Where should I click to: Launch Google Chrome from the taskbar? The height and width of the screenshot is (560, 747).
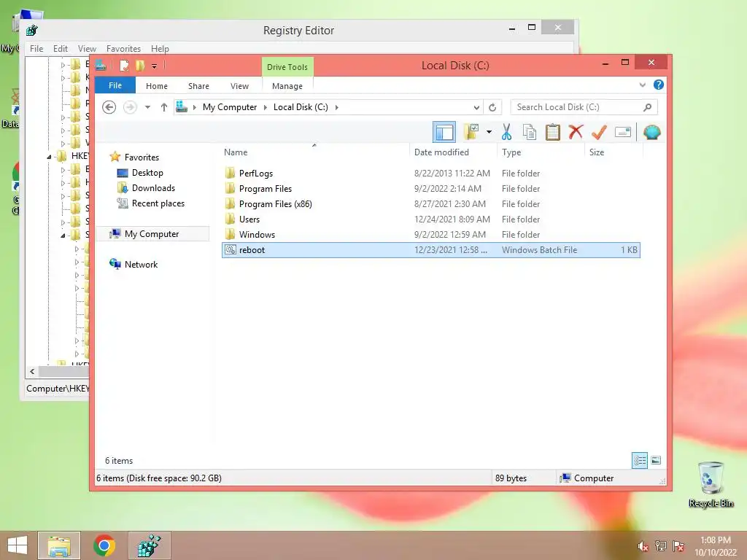coord(104,545)
